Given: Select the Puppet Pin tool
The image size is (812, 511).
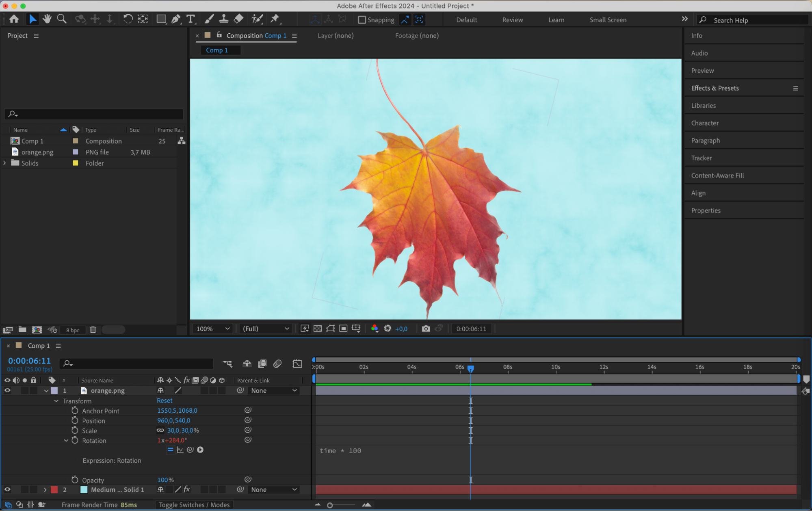Looking at the screenshot, I should click(x=275, y=19).
